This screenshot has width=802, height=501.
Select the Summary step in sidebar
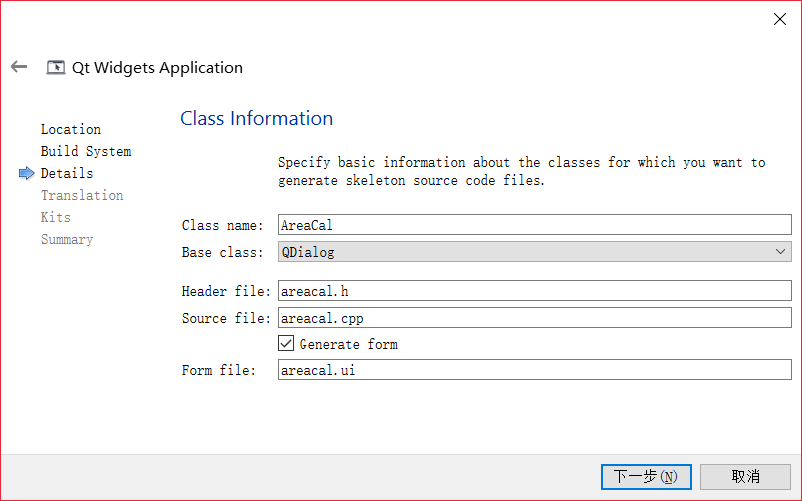click(x=67, y=239)
